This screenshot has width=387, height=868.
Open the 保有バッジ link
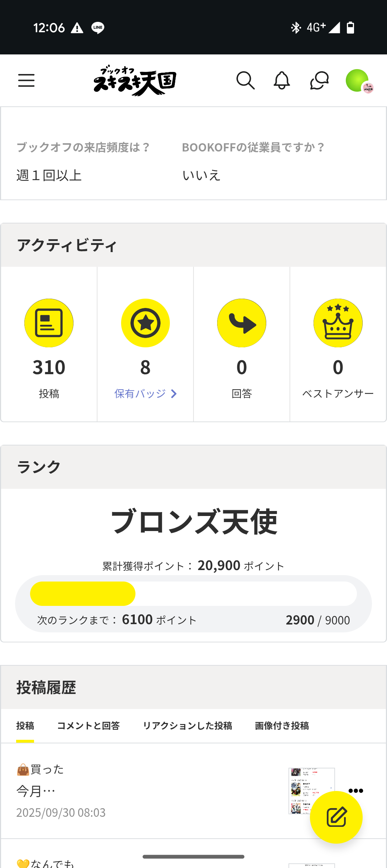140,394
